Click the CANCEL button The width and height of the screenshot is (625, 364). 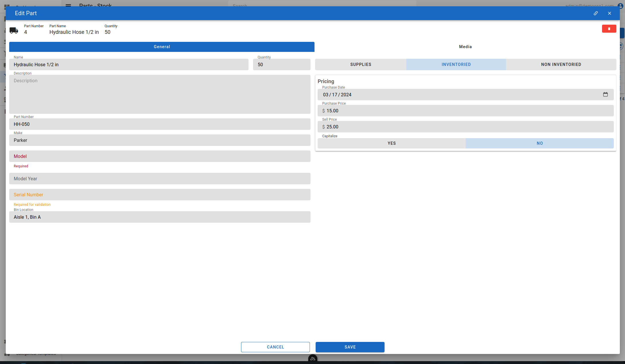click(x=275, y=347)
